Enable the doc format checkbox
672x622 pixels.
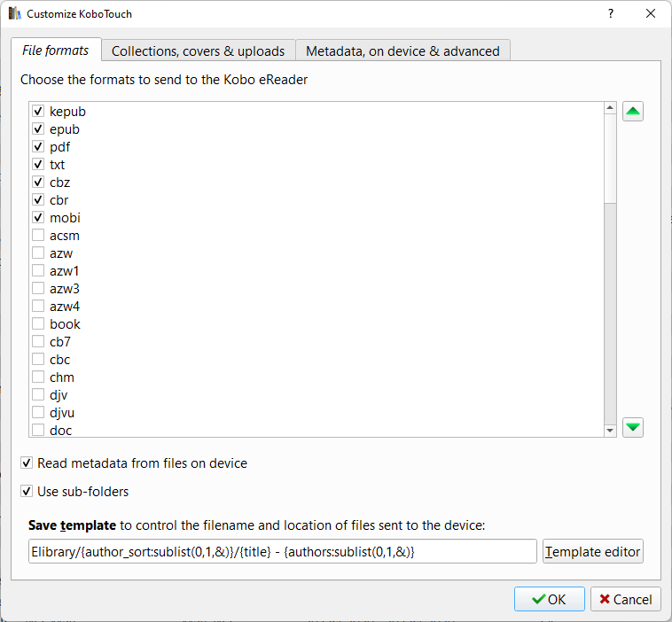click(38, 430)
